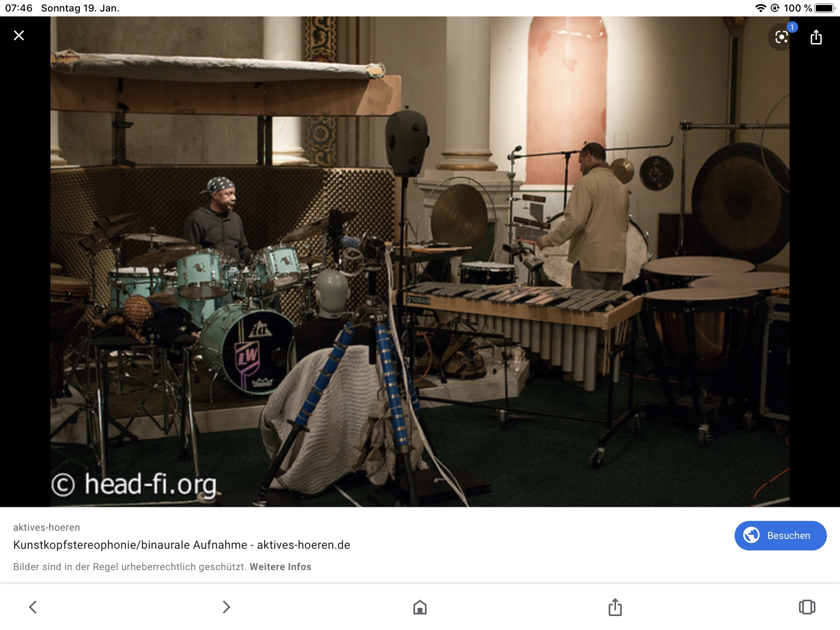Open the tabs overview icon
The image size is (840, 630).
coord(807,607)
